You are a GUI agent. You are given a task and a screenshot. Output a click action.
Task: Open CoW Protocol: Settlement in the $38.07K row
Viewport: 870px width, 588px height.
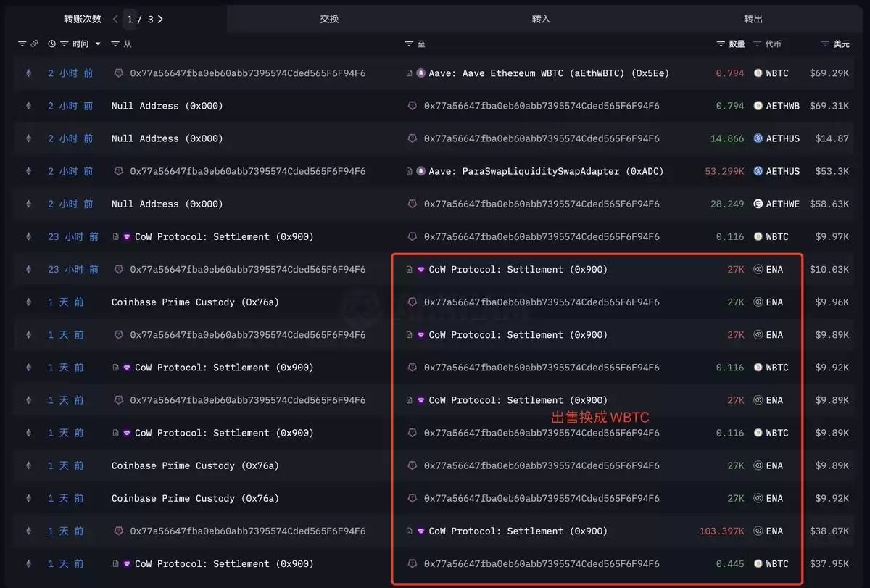pyautogui.click(x=518, y=531)
